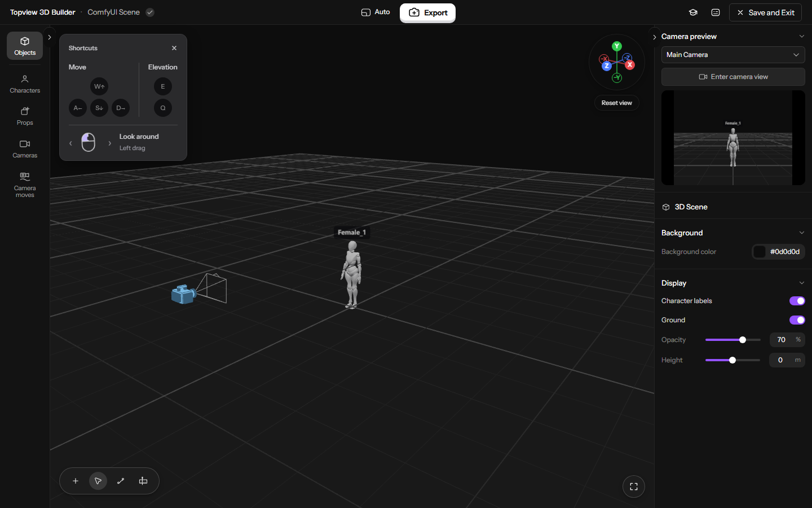Snap view to the green Y axis
Image resolution: width=812 pixels, height=508 pixels.
pos(617,46)
